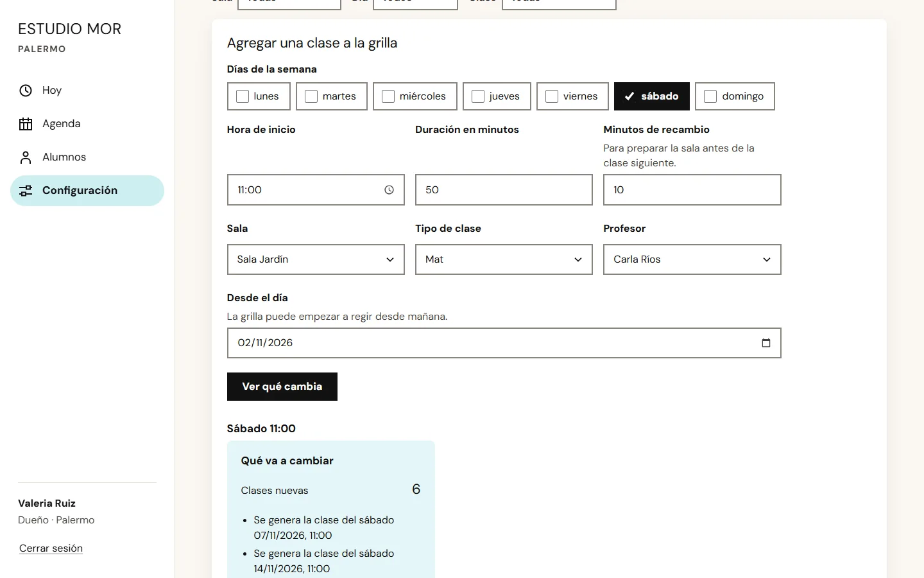The width and height of the screenshot is (924, 578).
Task: Click the Minutos de recambio field
Action: point(692,190)
